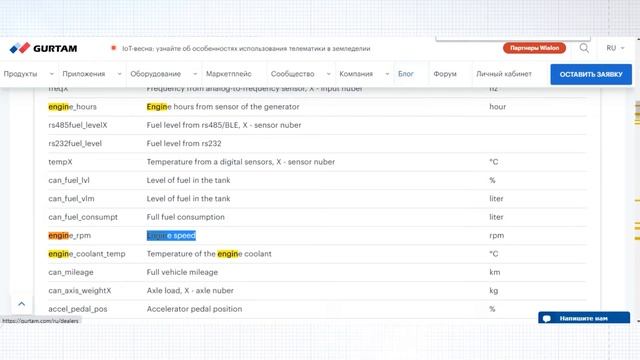
Task: Expand the Оборудование menu arrow
Action: 195,74
